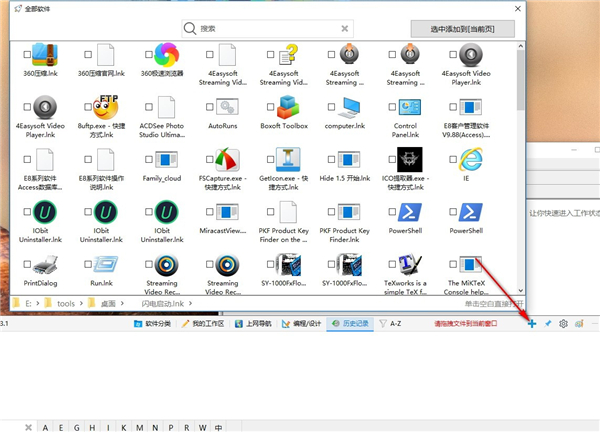Check the The MiKTeX Console help checkbox

click(x=453, y=264)
